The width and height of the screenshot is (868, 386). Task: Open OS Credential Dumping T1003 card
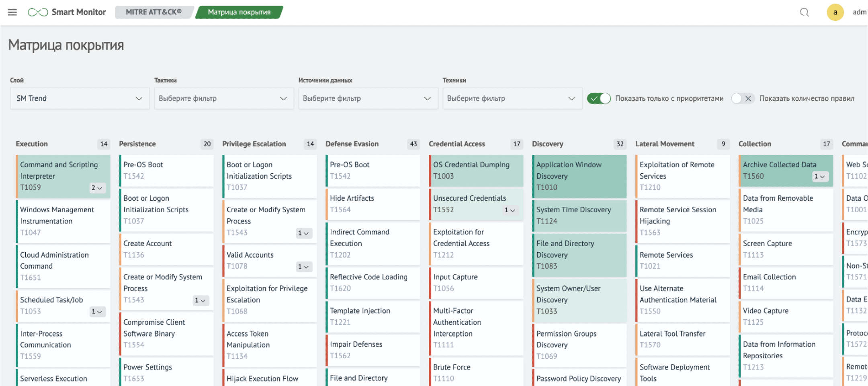coord(476,170)
